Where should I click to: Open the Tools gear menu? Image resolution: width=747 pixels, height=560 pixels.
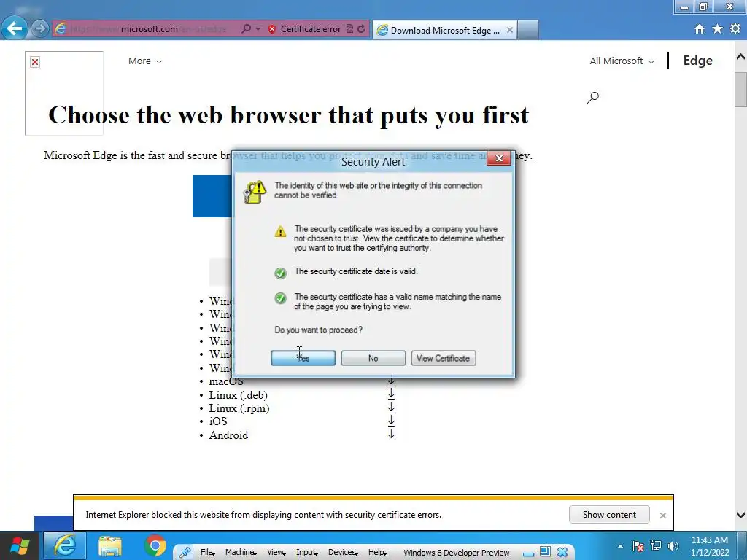(x=735, y=28)
